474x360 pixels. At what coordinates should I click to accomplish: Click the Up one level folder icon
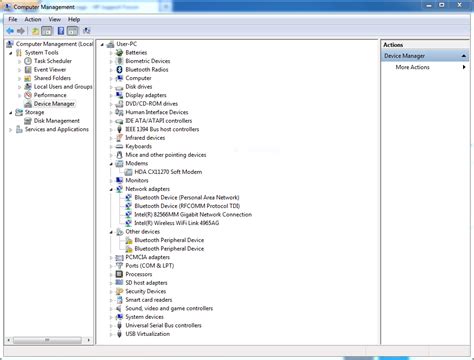click(x=35, y=31)
